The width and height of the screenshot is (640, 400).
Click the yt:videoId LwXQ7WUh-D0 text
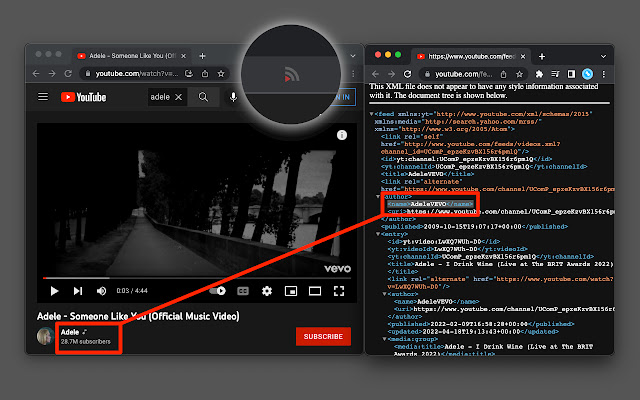point(455,249)
